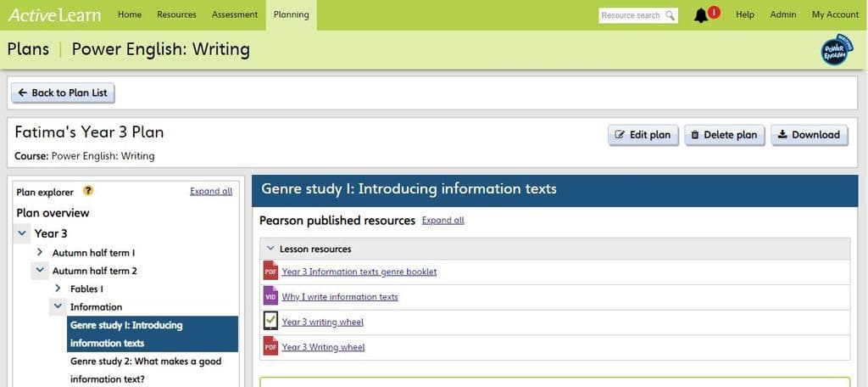Expand the Fables 1 unit
The image size is (868, 387).
58,289
